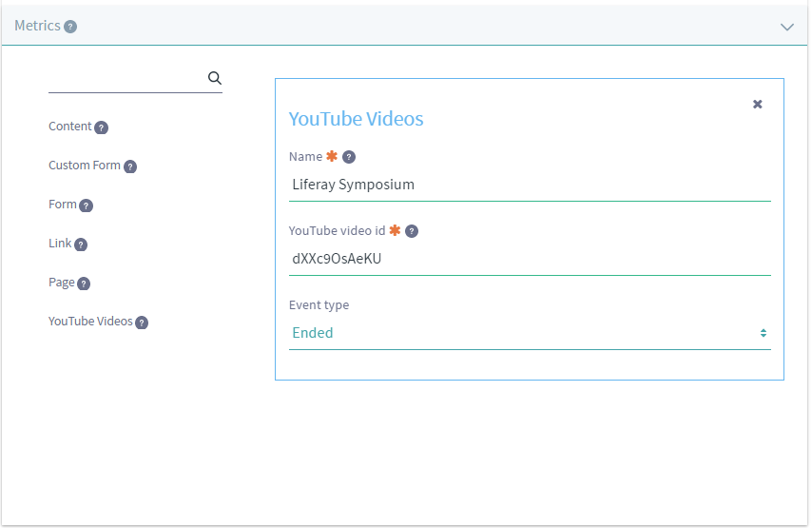Select the Link metric
This screenshot has height=528, width=812.
tap(60, 243)
